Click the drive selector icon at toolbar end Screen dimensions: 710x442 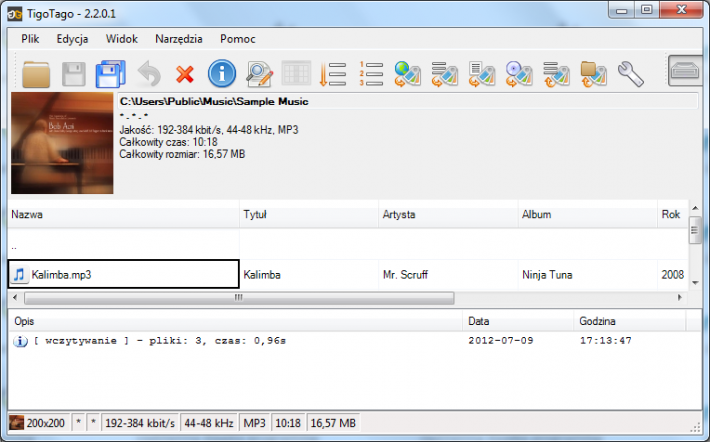684,71
